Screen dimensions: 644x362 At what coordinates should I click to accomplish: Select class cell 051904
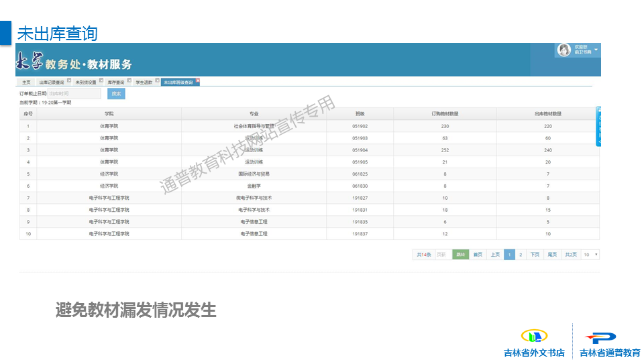tap(360, 150)
